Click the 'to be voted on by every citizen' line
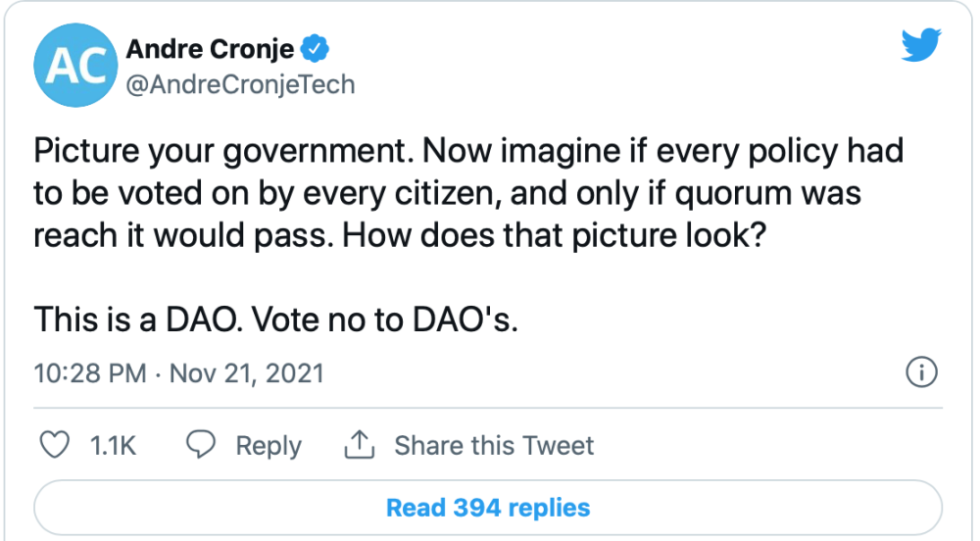The height and width of the screenshot is (541, 980). pos(448,194)
